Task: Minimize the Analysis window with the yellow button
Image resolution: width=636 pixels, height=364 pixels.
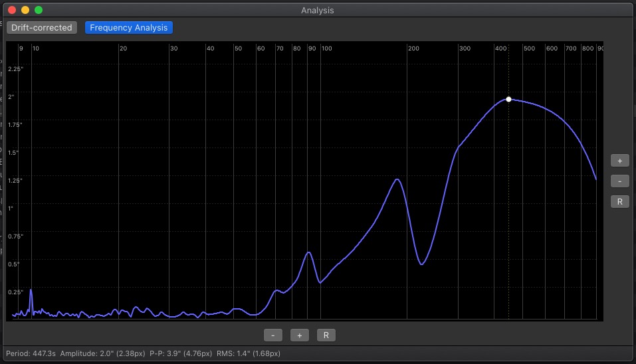Action: (x=25, y=10)
